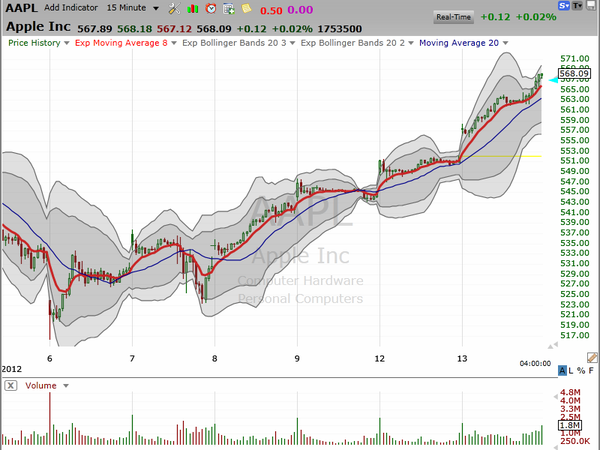
Task: Click date label 12 on time axis
Action: pos(380,359)
